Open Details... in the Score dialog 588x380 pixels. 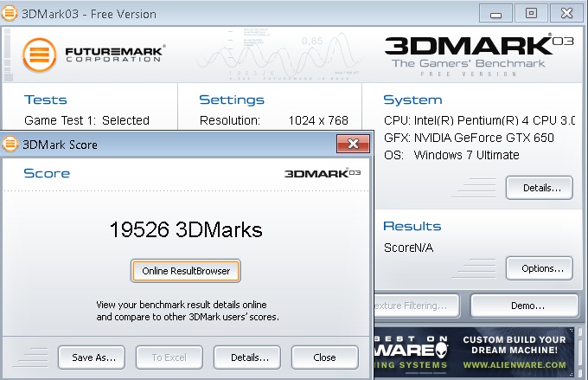(247, 357)
